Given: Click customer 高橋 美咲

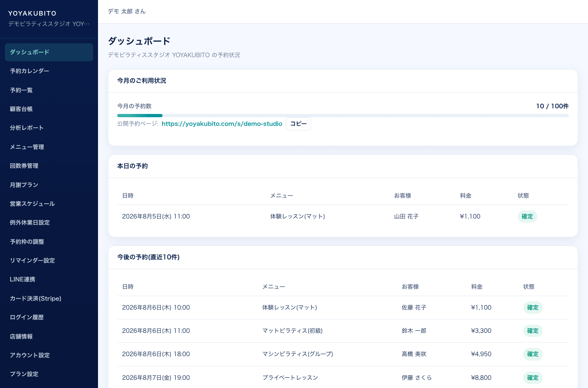Looking at the screenshot, I should click(x=414, y=354).
